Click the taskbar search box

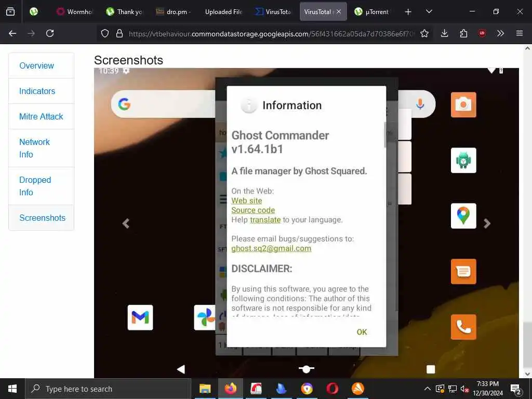click(108, 389)
